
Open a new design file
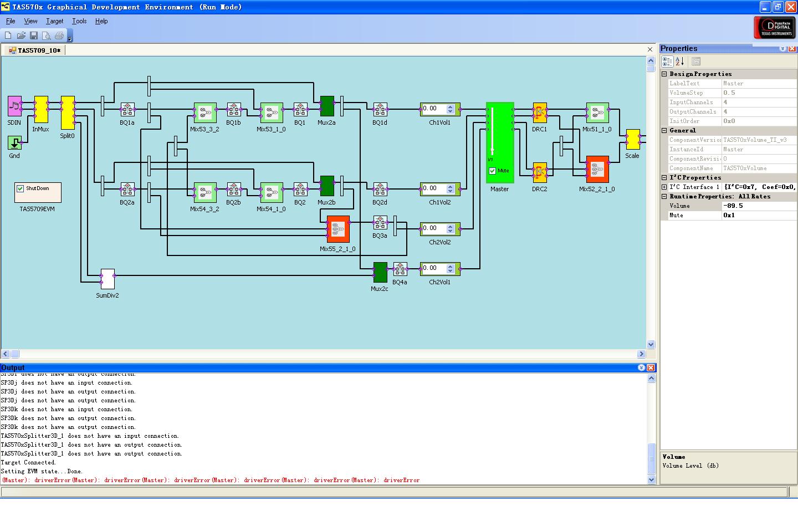[x=7, y=35]
